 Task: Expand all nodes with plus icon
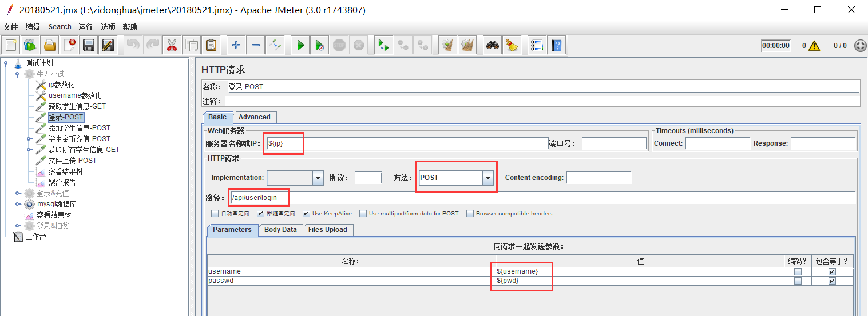click(x=236, y=45)
